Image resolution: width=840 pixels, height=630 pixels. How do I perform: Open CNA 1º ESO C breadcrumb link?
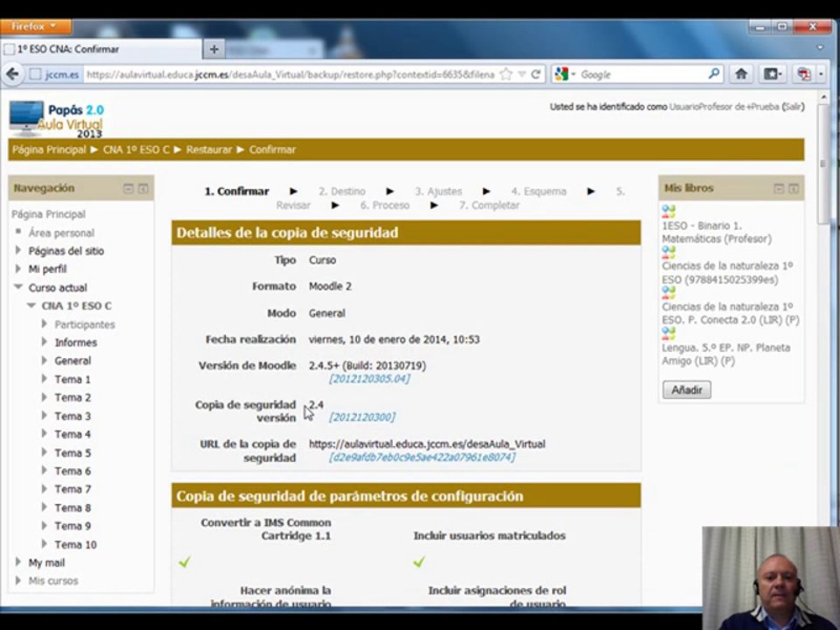[136, 149]
